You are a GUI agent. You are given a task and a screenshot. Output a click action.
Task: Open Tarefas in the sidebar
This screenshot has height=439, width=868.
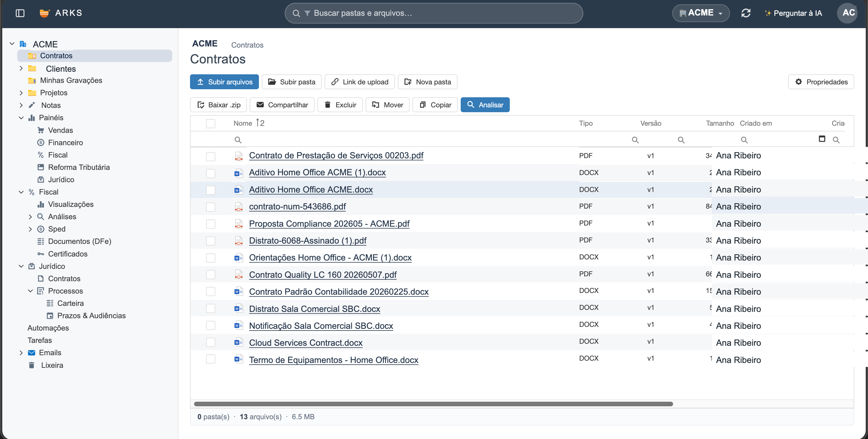[40, 340]
